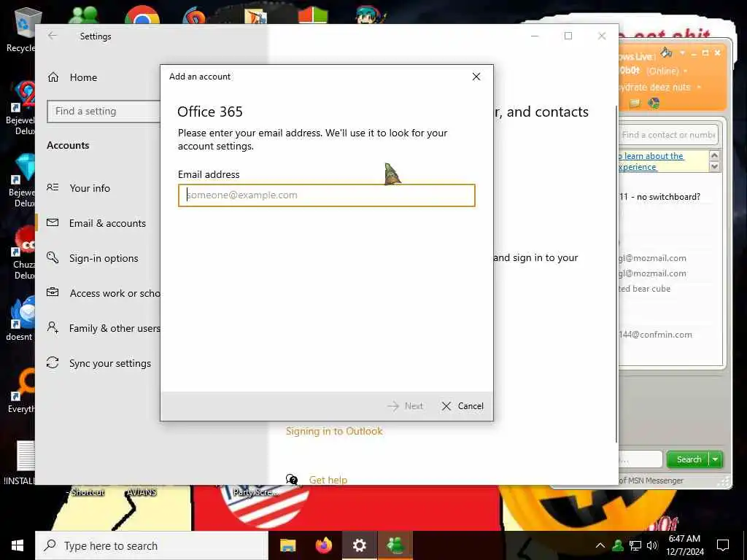Open File Explorer from taskbar
Viewport: 747px width, 560px height.
(287, 545)
